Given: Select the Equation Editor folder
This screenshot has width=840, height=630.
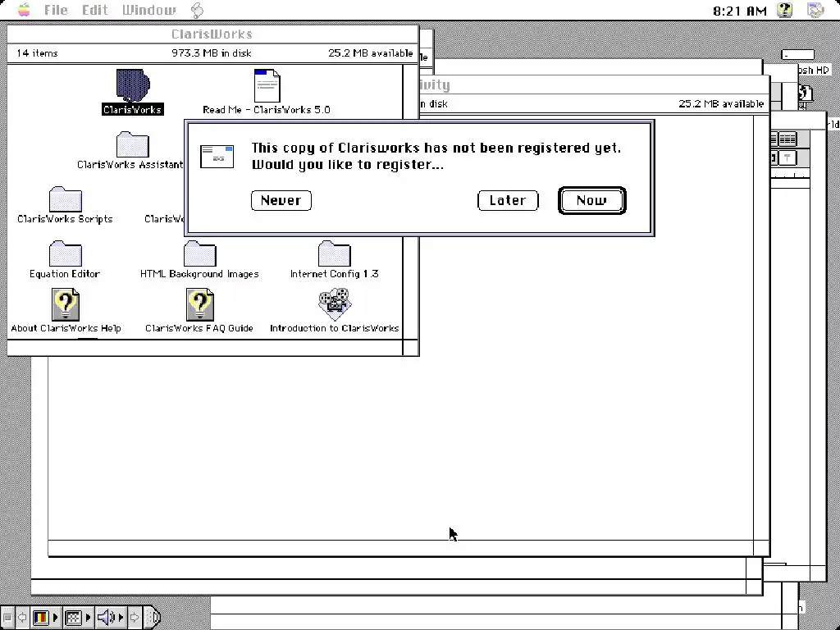Looking at the screenshot, I should 66,253.
